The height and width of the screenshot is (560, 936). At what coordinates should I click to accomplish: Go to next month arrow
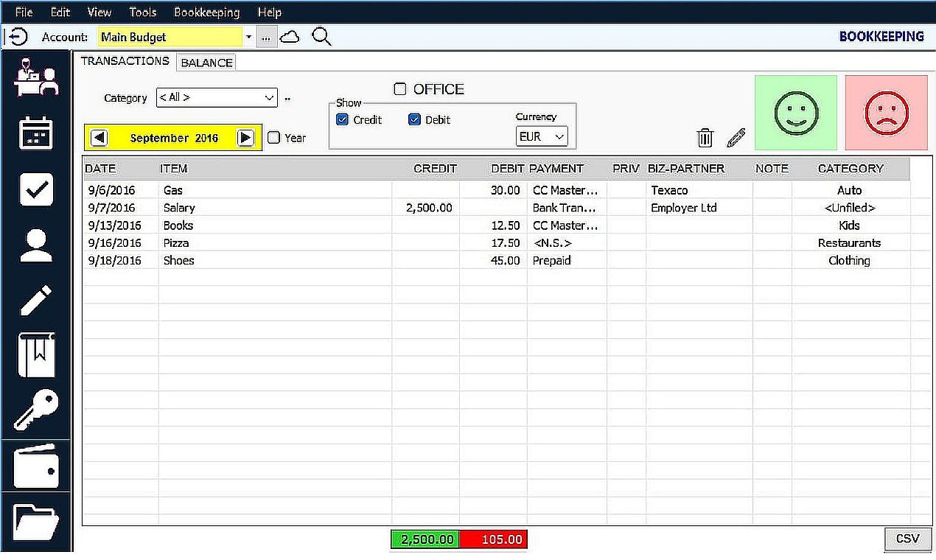(x=246, y=138)
